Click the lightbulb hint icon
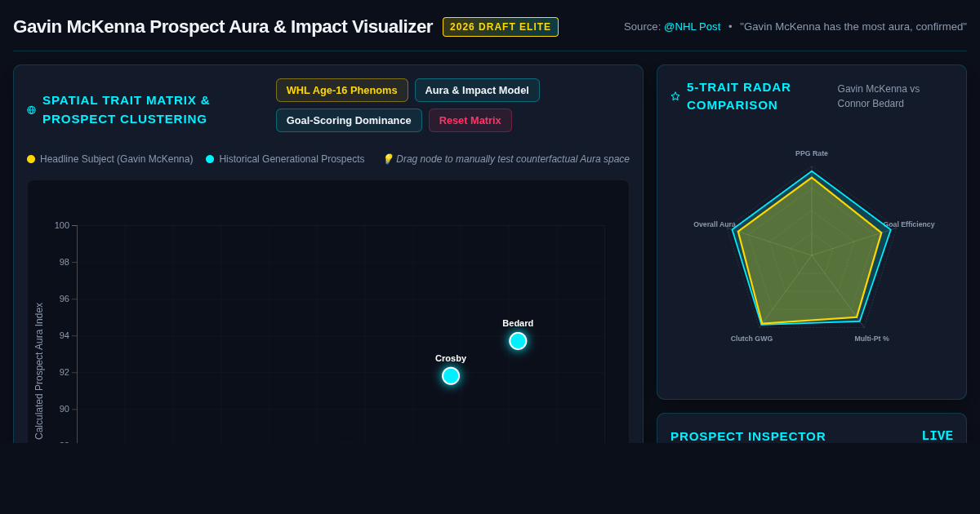The image size is (980, 514). coord(388,159)
